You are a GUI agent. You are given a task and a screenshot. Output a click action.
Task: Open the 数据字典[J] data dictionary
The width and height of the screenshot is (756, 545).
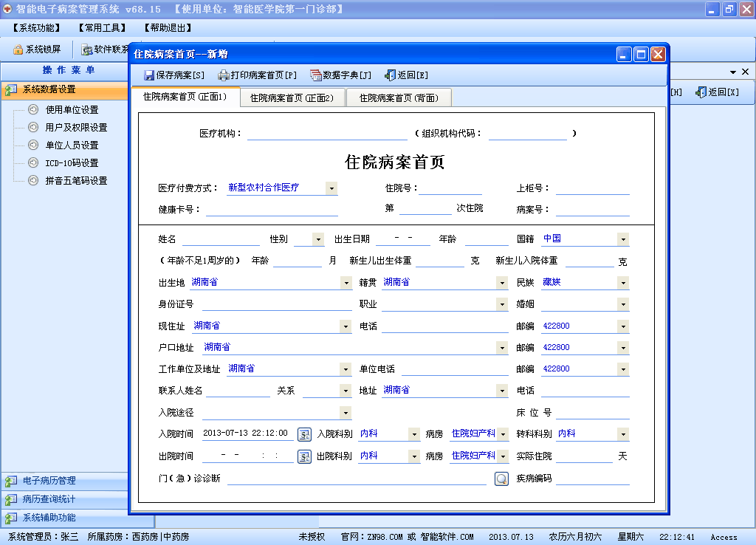pos(340,75)
